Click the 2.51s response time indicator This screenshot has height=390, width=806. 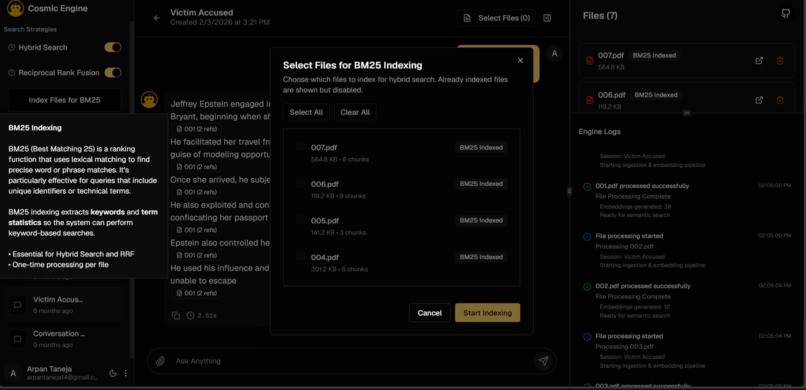(201, 315)
